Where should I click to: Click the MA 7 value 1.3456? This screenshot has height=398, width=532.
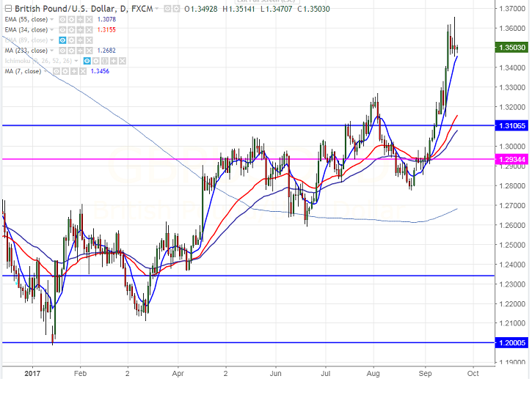click(x=100, y=71)
